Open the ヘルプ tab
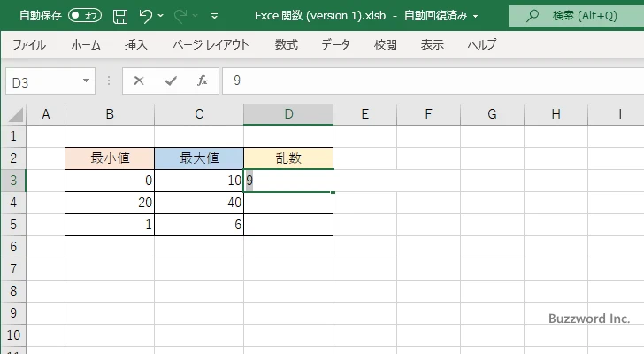644x354 pixels. coord(482,44)
